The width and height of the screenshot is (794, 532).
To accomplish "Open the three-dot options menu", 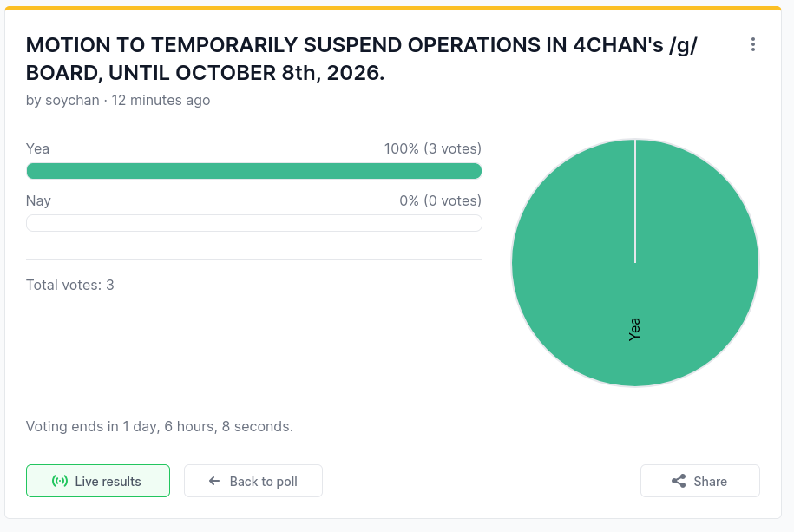I will (x=753, y=44).
